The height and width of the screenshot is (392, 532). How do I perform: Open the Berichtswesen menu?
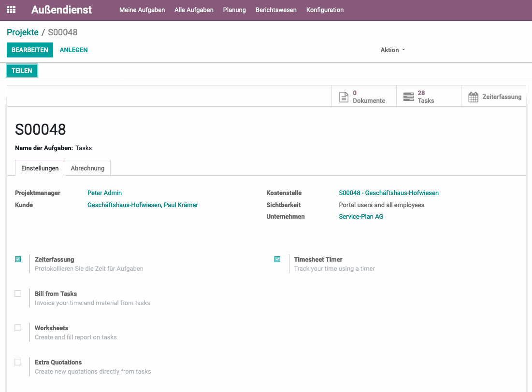pos(276,10)
